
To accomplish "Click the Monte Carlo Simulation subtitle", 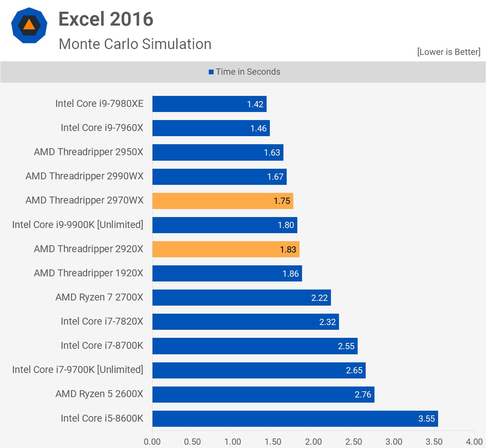I will [135, 44].
